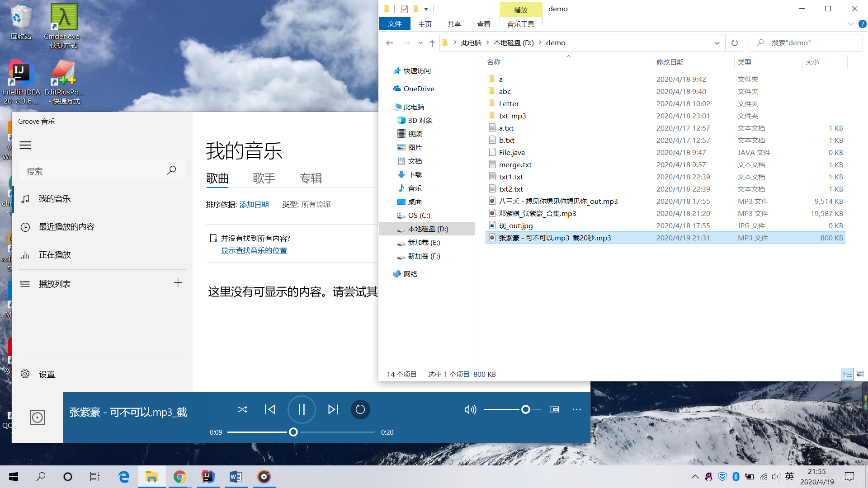
Task: Open the 查看 ribbon tab
Action: 483,24
